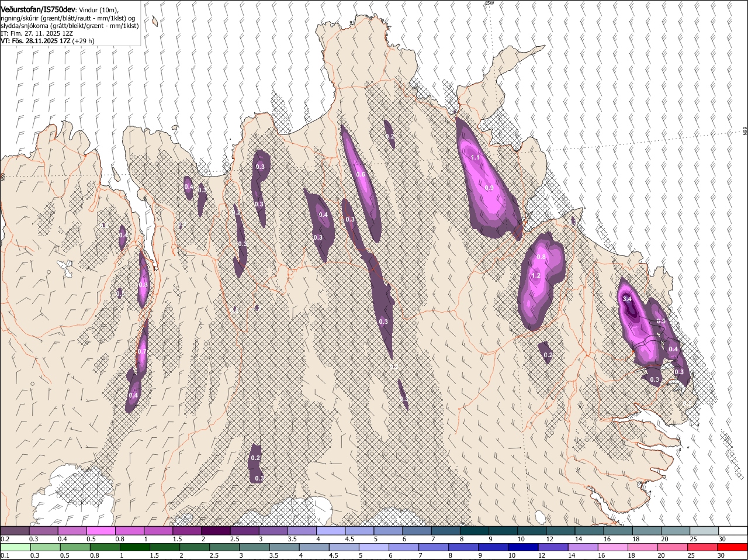The width and height of the screenshot is (748, 560).
Task: Click the snow legend swatch for 0.3–0.4
Action: coord(44,531)
